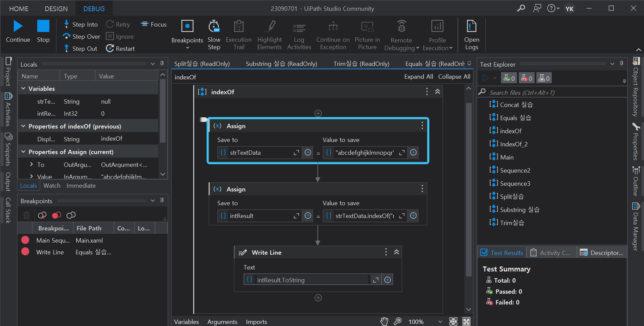Switch to the Watch tab
The width and height of the screenshot is (644, 326).
click(52, 185)
